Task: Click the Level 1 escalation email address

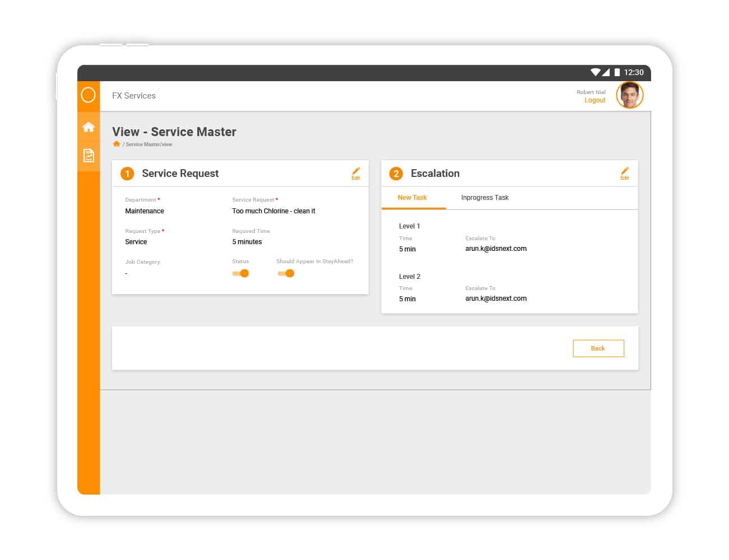Action: [x=496, y=249]
